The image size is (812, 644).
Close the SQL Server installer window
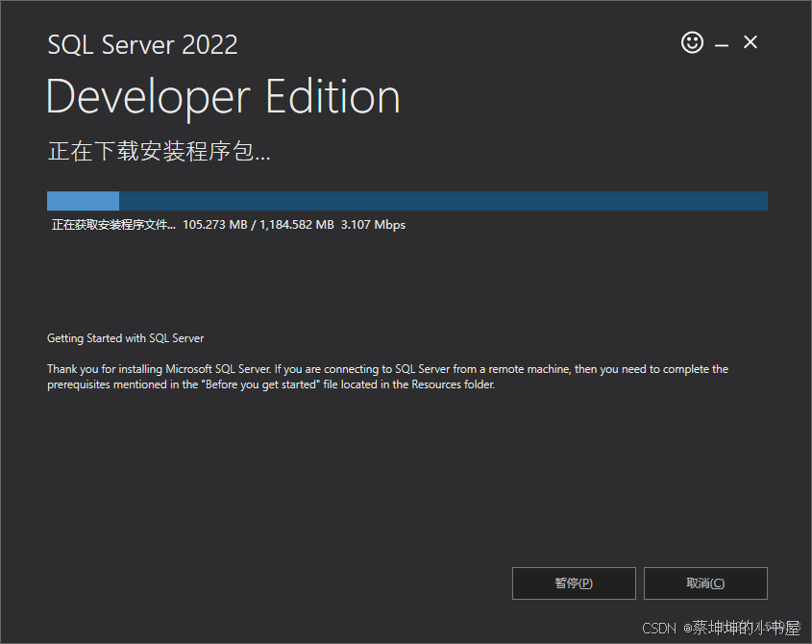coord(750,42)
